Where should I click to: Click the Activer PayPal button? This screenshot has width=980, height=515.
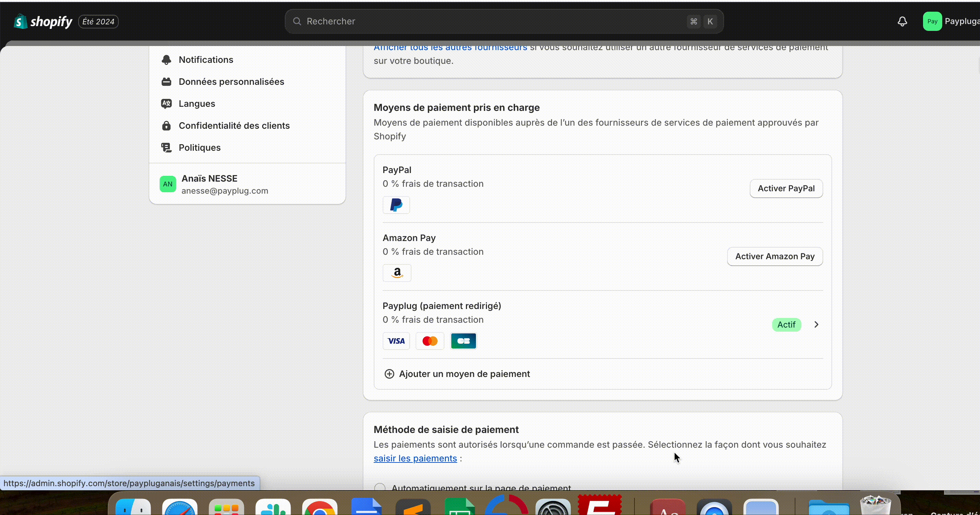tap(786, 188)
